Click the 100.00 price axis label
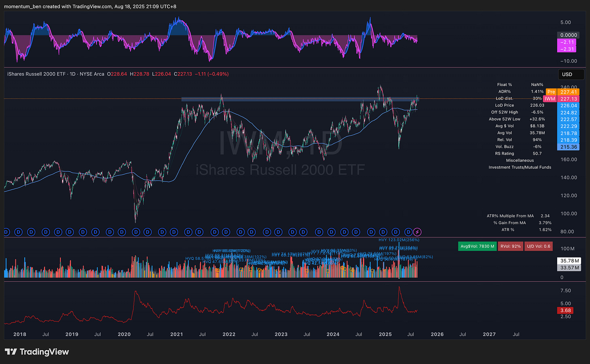The height and width of the screenshot is (364, 590). pos(569,214)
